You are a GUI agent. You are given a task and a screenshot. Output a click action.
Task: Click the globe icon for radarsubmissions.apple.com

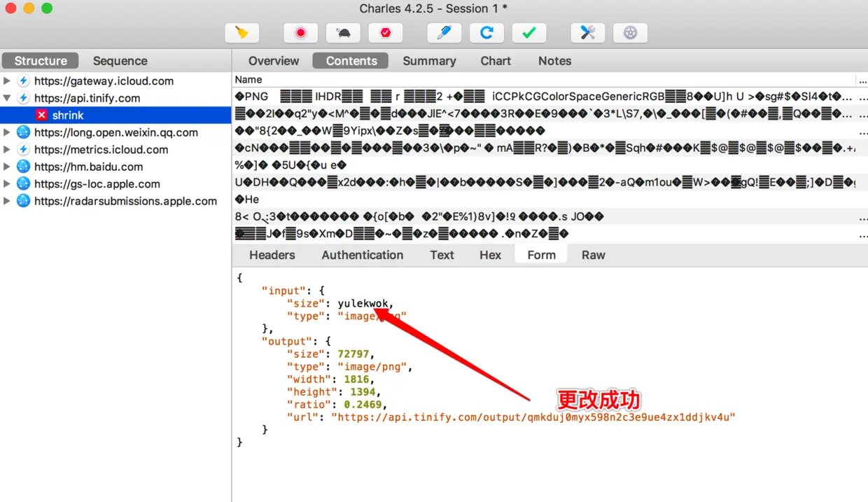(x=23, y=201)
